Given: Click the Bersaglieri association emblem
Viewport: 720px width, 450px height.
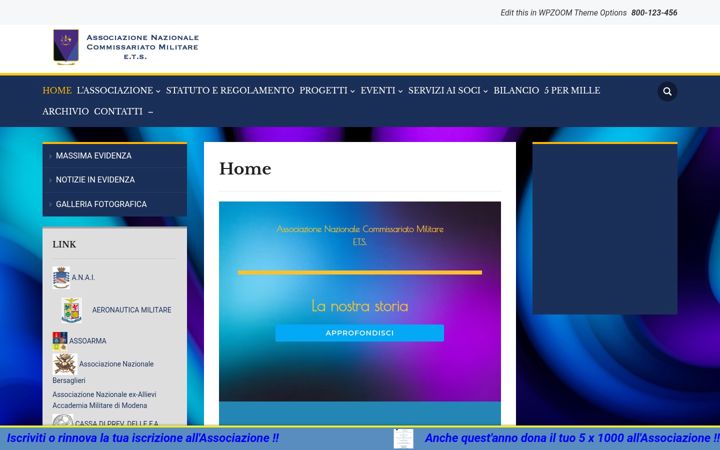Looking at the screenshot, I should 65,364.
